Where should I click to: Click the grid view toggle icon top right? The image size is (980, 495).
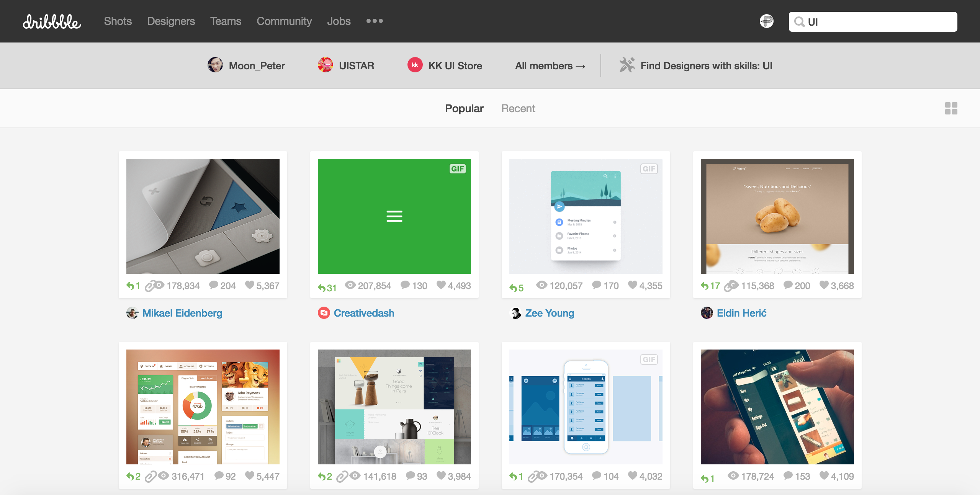tap(952, 108)
